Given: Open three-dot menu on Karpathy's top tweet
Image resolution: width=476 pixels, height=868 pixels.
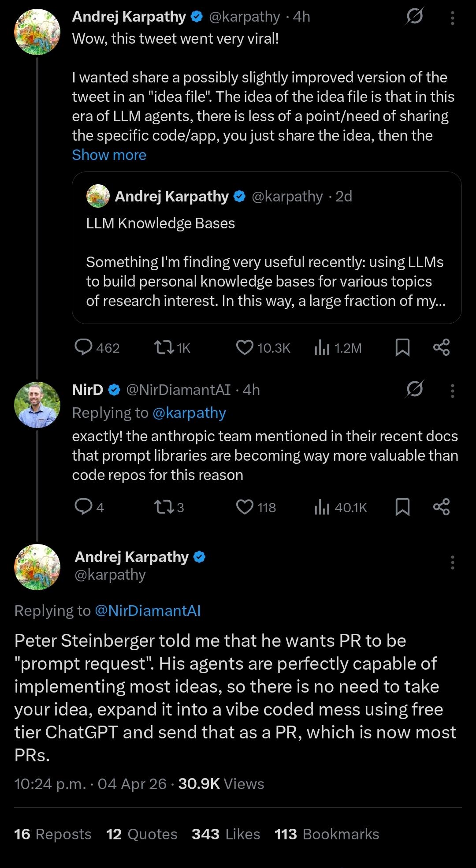Looking at the screenshot, I should coord(452,18).
